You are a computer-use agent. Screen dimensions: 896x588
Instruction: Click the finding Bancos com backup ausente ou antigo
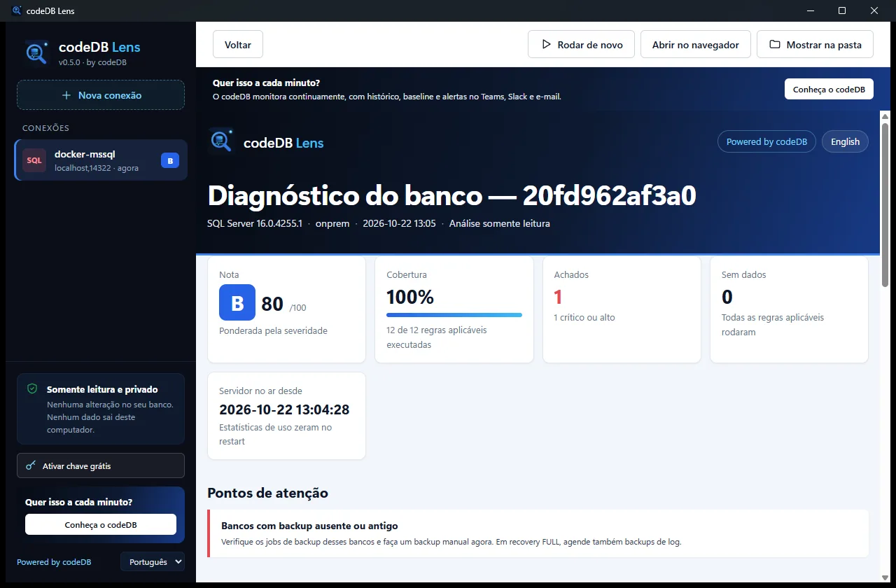coord(309,526)
